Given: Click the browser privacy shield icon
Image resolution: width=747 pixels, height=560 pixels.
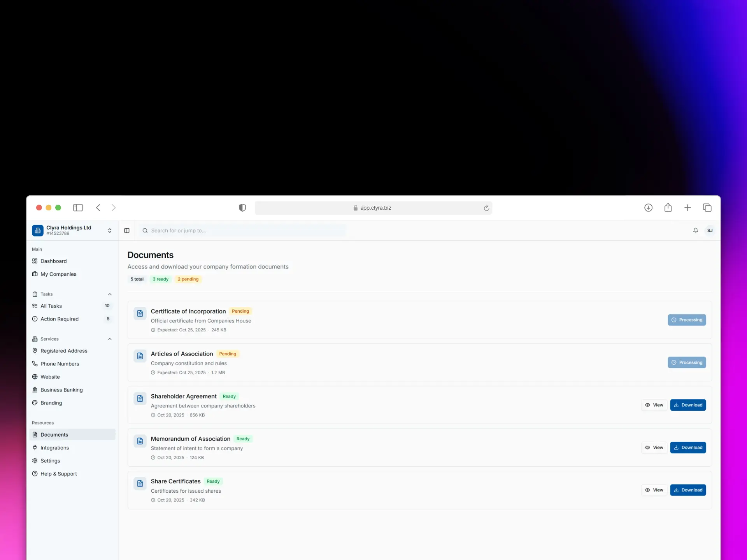Looking at the screenshot, I should point(242,208).
